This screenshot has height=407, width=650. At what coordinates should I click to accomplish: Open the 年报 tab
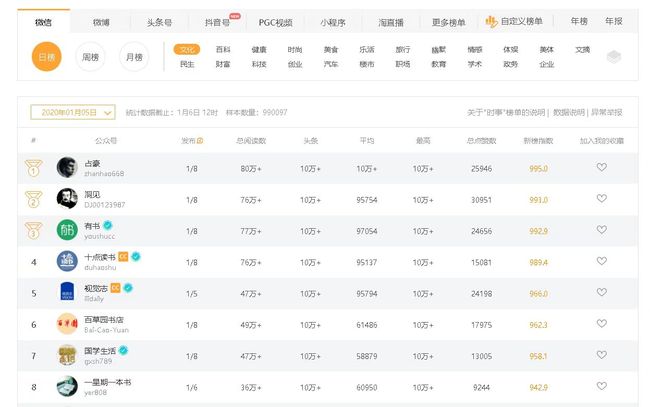614,21
